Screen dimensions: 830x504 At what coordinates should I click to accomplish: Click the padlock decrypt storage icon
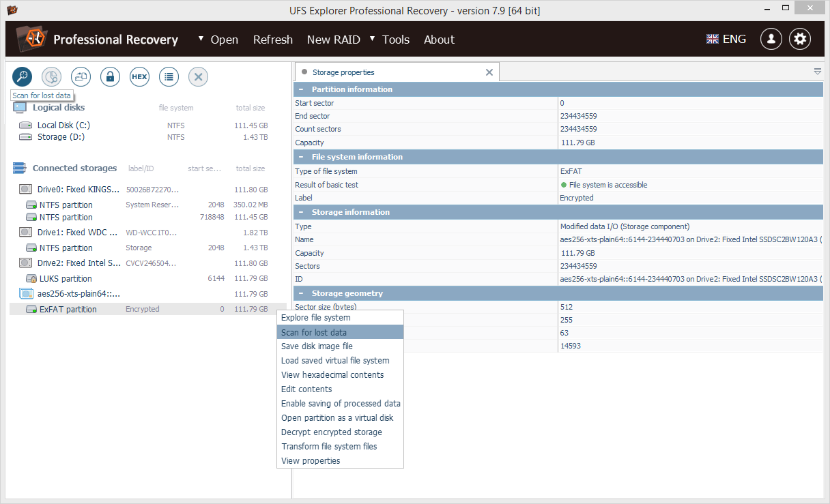[111, 76]
